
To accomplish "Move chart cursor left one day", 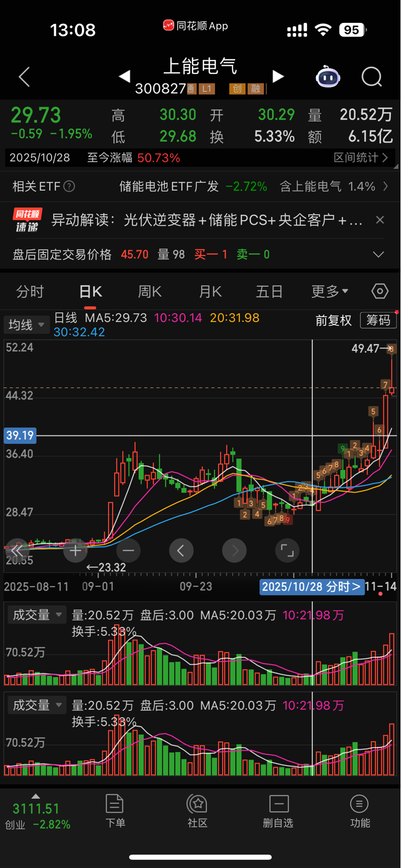I will point(181,551).
